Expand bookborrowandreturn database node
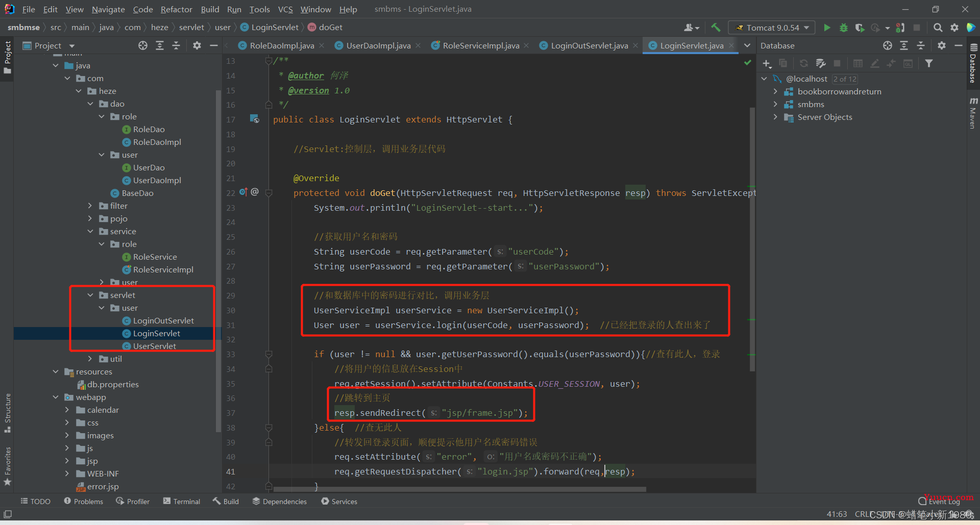Viewport: 980px width, 525px height. [775, 91]
